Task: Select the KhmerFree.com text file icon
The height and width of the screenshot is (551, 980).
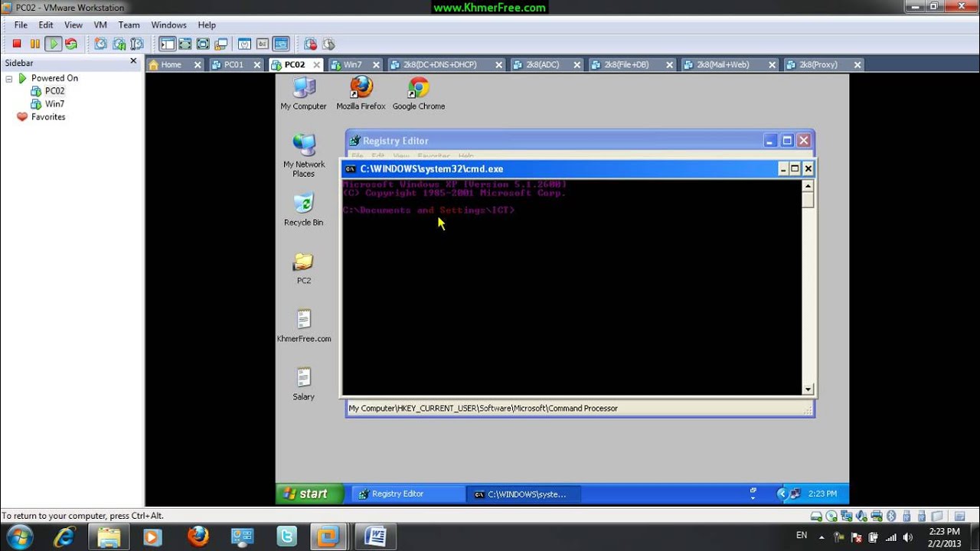Action: pos(304,326)
